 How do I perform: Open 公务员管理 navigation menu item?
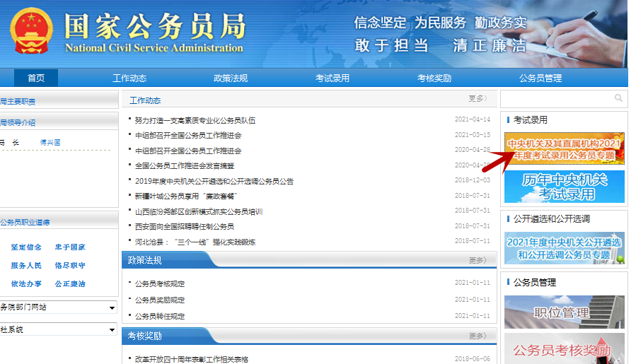click(540, 78)
